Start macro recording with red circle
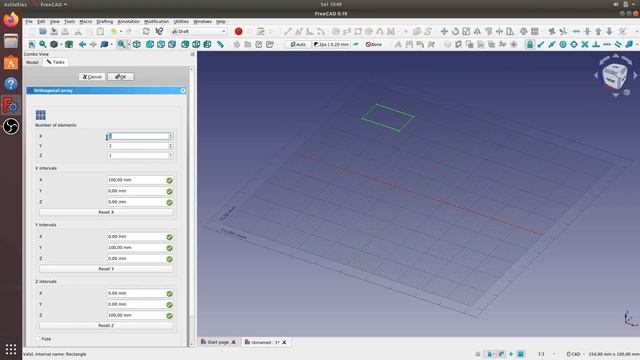640x360 pixels. pyautogui.click(x=238, y=31)
